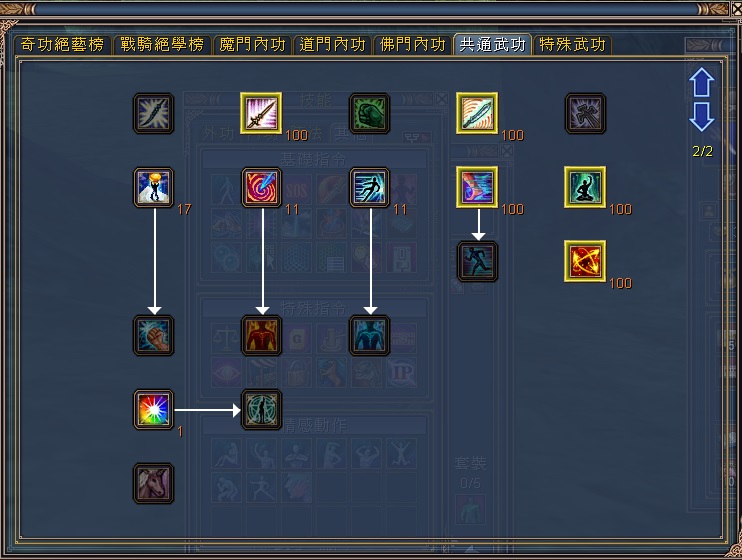Screen dimensions: 742x560
Task: Select the red spiral vortex skill icon
Action: (262, 187)
